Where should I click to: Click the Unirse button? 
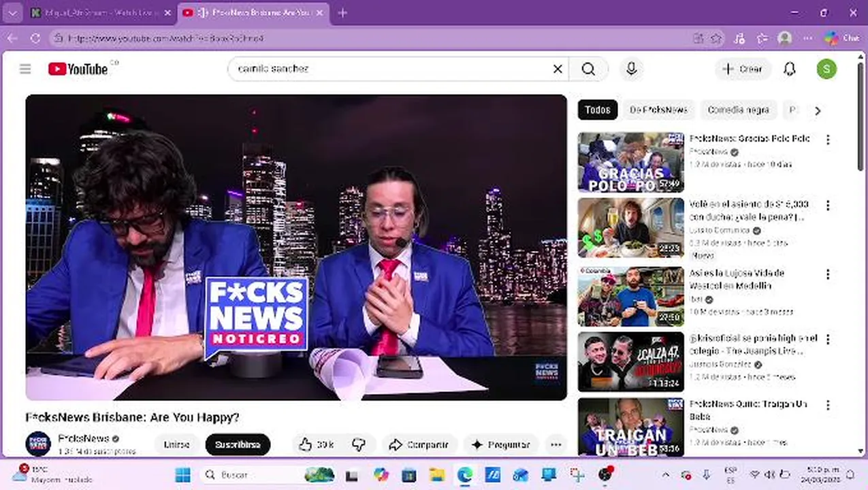[176, 444]
